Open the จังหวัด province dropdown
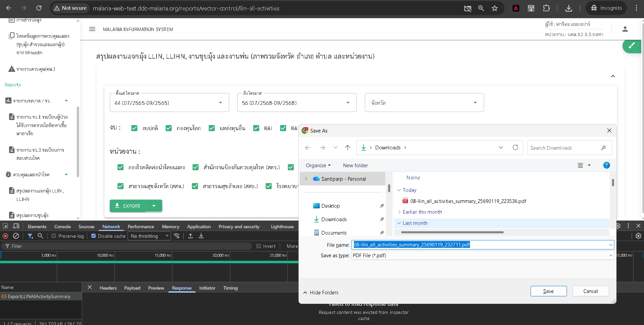This screenshot has height=325, width=644. pyautogui.click(x=424, y=103)
